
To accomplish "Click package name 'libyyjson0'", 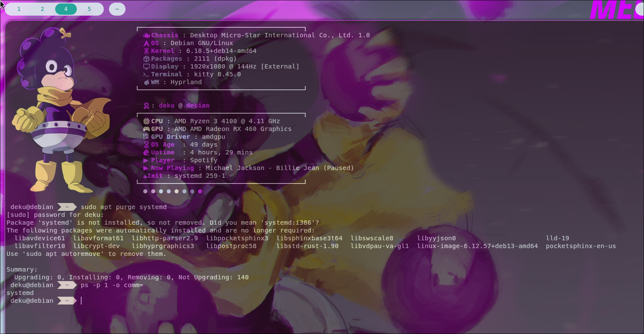I will click(x=436, y=239).
